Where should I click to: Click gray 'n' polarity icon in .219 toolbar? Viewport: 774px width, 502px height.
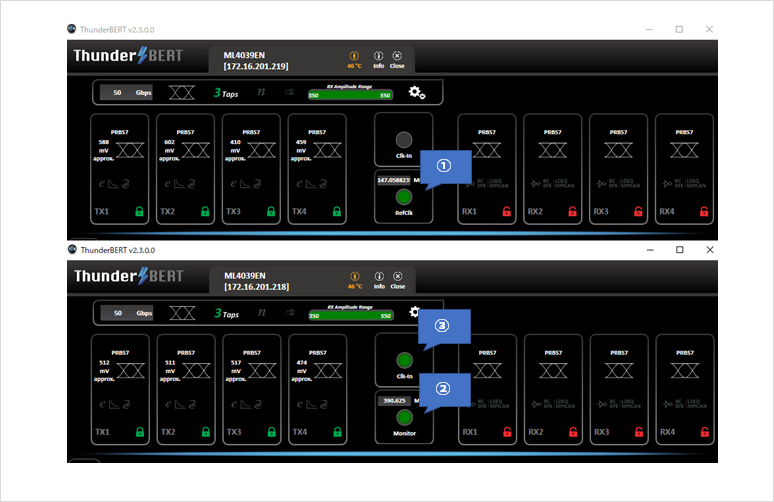point(261,92)
